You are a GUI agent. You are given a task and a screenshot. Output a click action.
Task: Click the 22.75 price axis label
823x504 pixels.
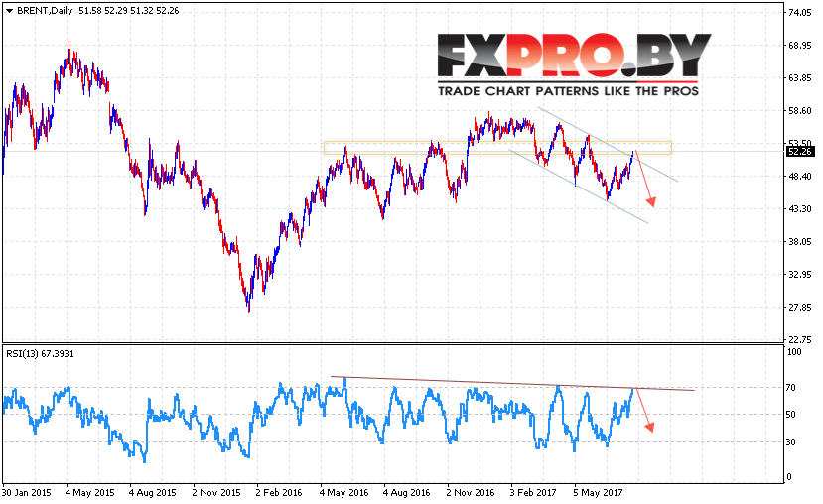click(800, 340)
